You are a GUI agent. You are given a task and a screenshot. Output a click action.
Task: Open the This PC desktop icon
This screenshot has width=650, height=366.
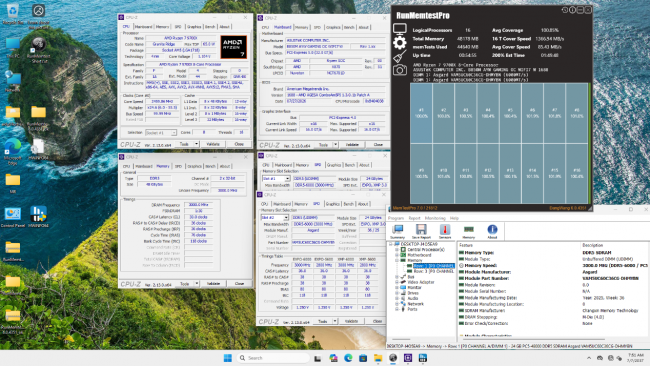point(13,48)
